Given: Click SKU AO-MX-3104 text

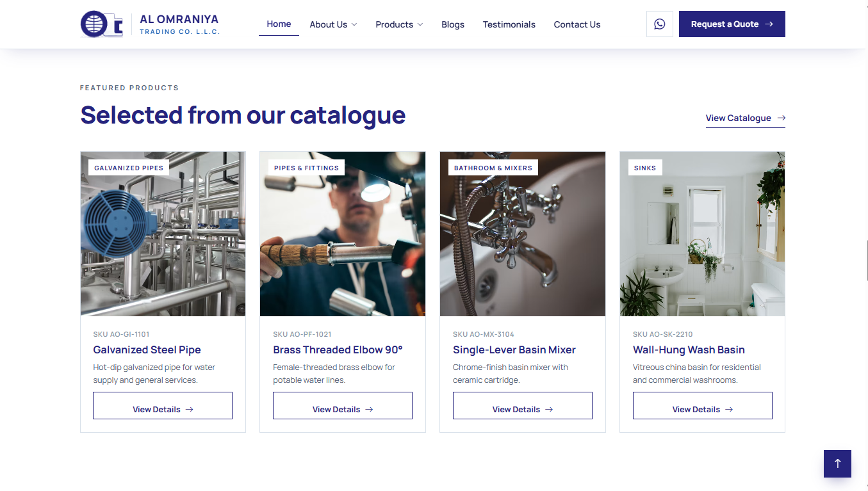Looking at the screenshot, I should [x=484, y=334].
